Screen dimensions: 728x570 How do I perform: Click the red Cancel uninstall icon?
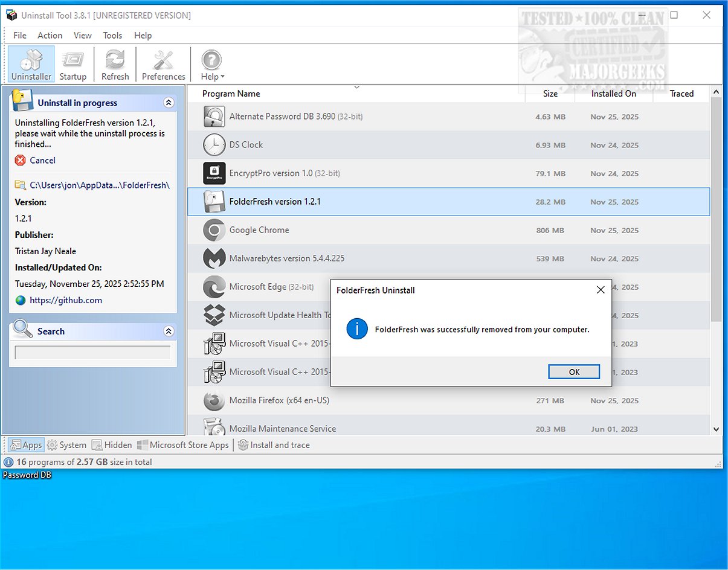(21, 161)
